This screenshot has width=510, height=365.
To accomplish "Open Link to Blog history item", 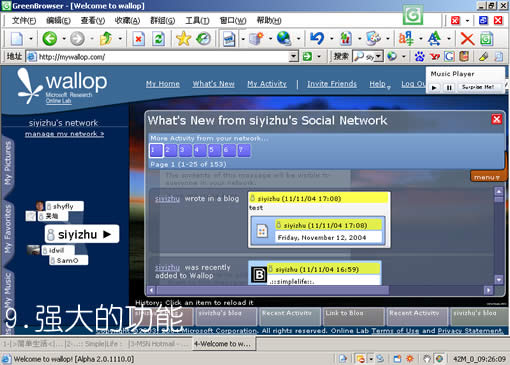I will pyautogui.click(x=353, y=316).
